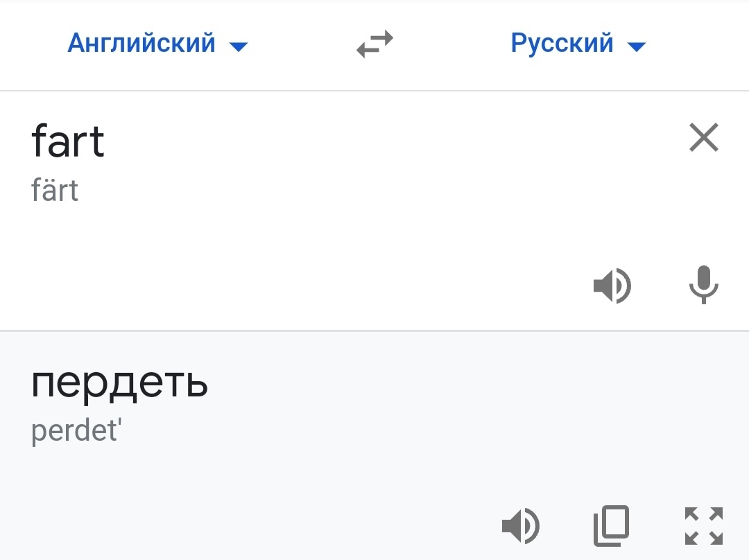Open the Английский source language selector
Screen dimensions: 749x560
pos(141,44)
